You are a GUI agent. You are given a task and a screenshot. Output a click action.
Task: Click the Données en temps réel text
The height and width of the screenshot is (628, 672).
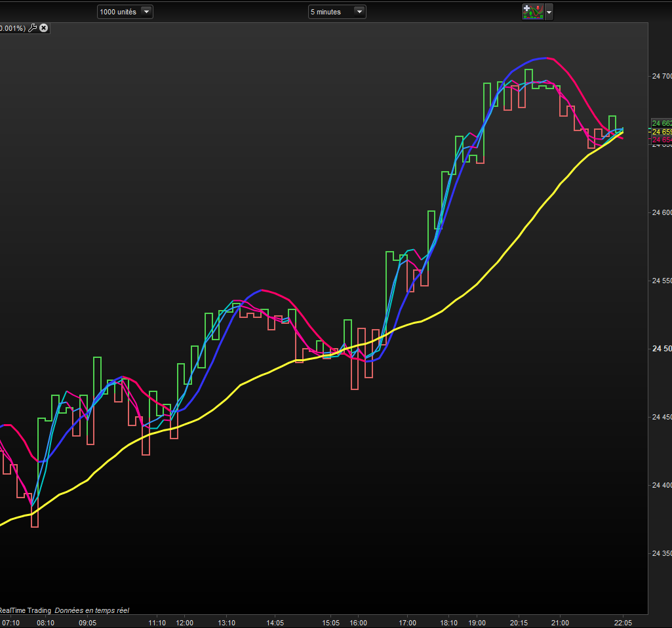point(92,610)
